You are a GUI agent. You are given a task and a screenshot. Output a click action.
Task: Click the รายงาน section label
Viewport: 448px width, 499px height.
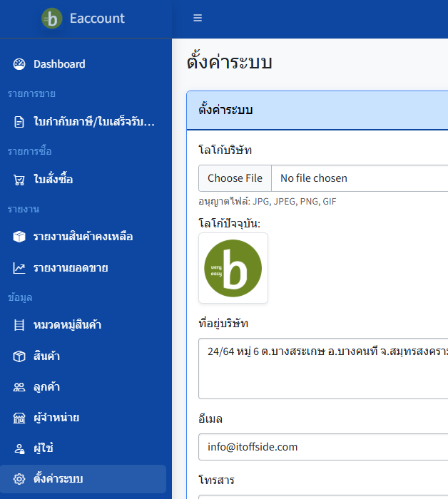click(24, 209)
